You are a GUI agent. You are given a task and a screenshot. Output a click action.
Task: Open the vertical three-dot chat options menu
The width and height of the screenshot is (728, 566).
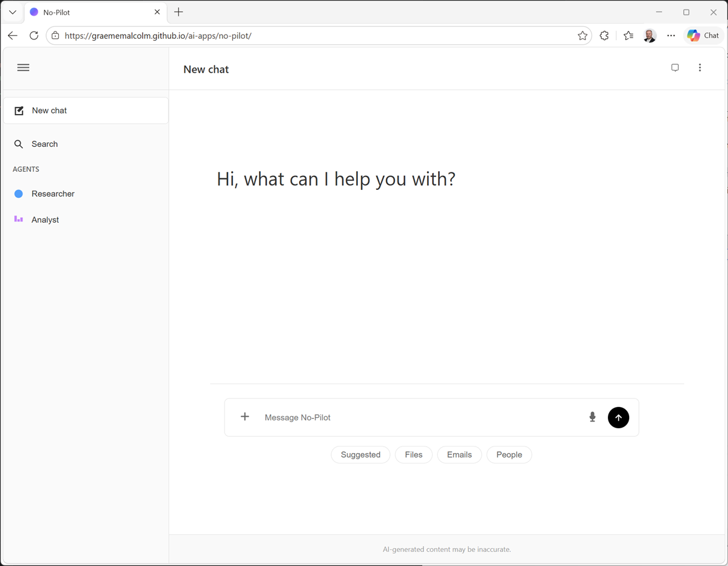coord(699,68)
